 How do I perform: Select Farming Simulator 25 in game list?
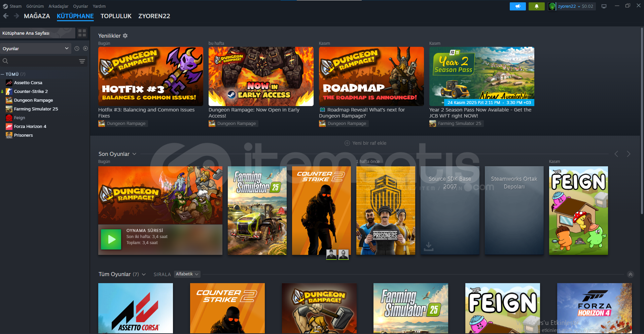[36, 109]
